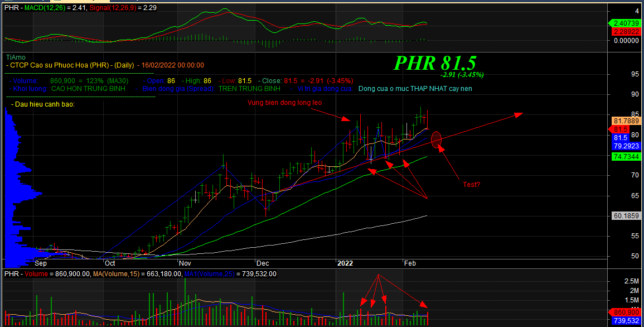Screen dimensions: 644x327
Task: Click the blue 739,532 volume average tag
Action: [626, 320]
